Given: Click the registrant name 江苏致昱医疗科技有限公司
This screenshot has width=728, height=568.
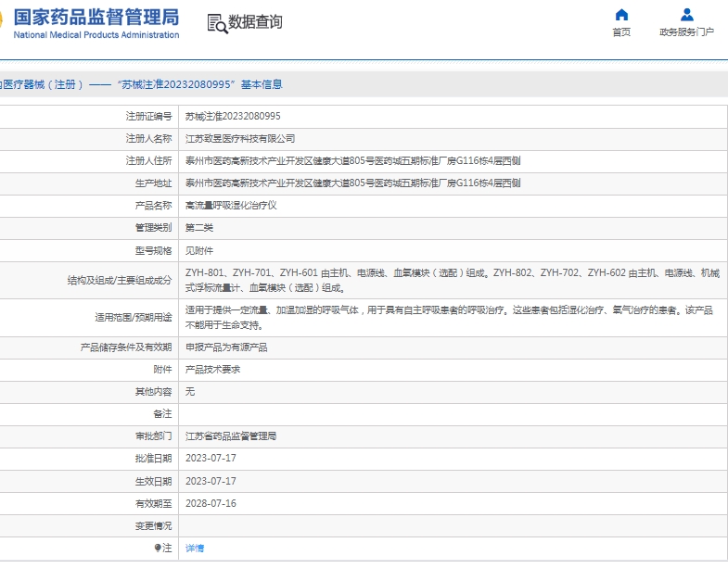Looking at the screenshot, I should coord(240,139).
